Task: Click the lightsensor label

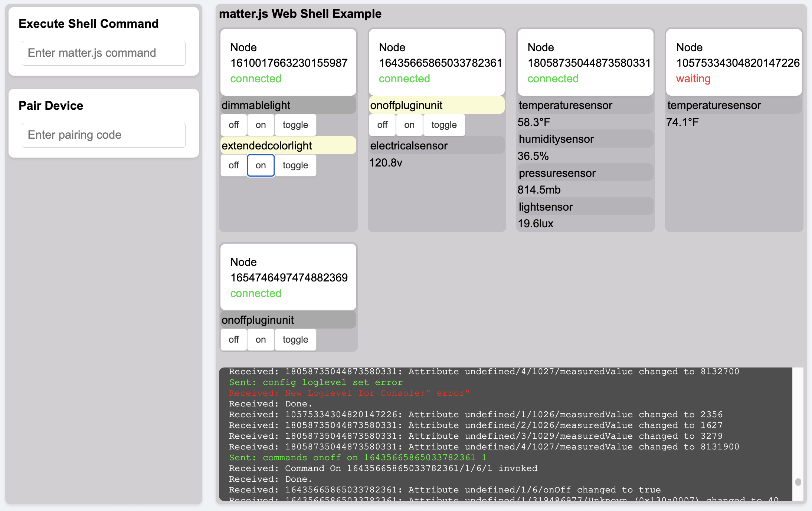Action: (586, 207)
